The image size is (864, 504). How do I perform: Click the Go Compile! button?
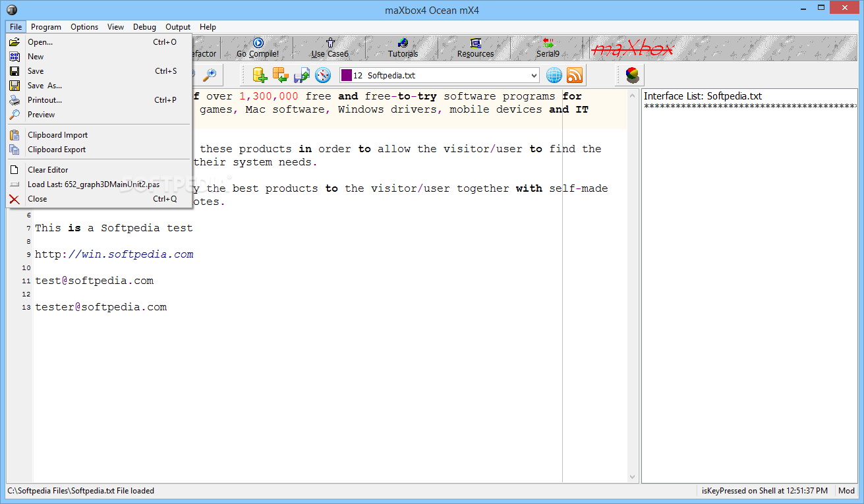[258, 48]
